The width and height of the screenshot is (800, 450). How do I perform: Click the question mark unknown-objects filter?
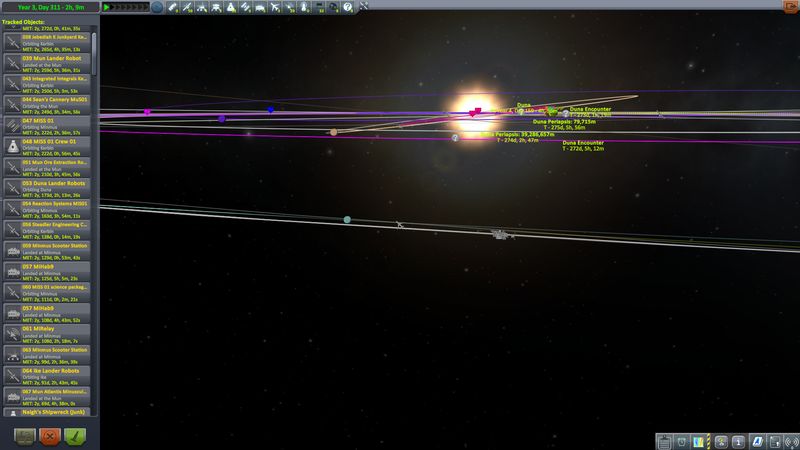[346, 7]
